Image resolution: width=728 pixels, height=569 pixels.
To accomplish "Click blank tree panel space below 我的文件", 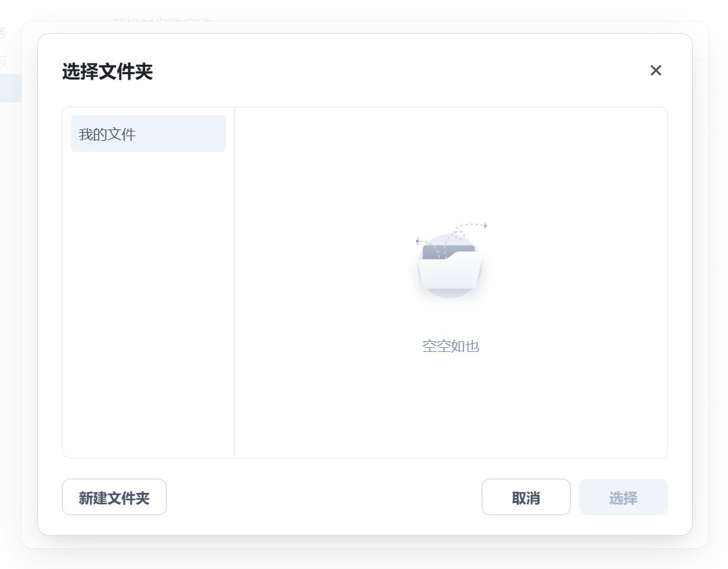I will point(148,303).
